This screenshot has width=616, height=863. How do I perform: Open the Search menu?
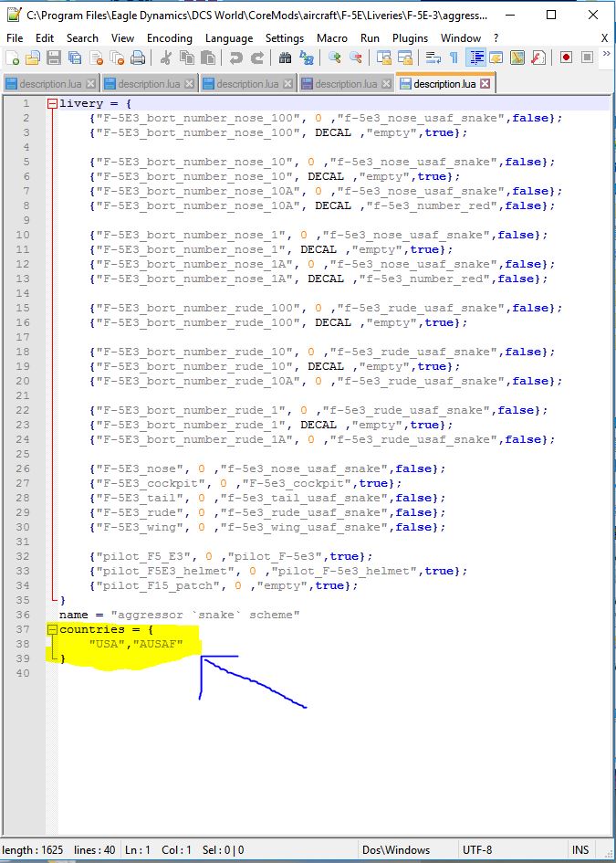(82, 38)
